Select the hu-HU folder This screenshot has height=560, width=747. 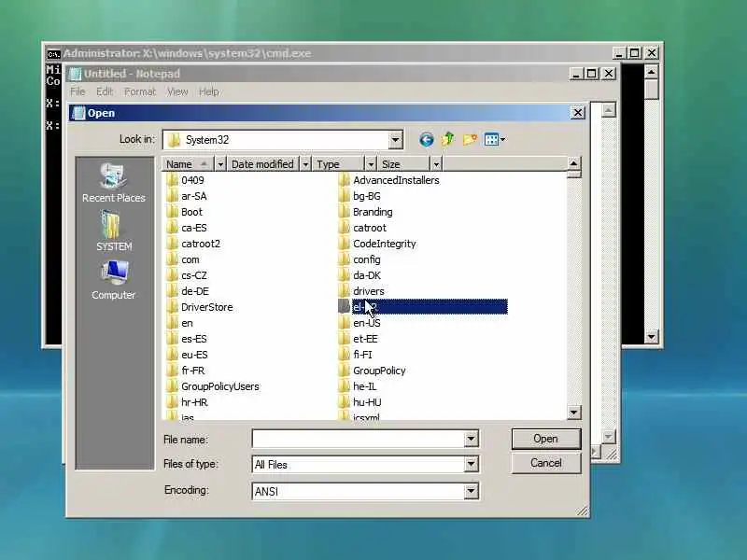360,402
